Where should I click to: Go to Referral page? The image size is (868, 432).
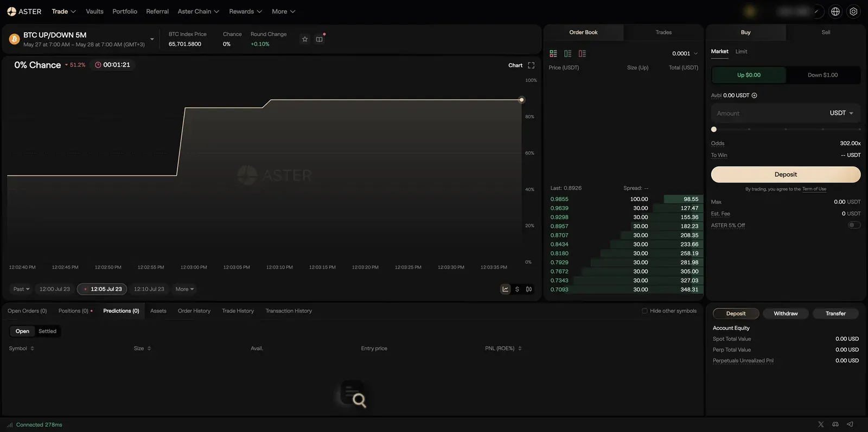tap(157, 11)
